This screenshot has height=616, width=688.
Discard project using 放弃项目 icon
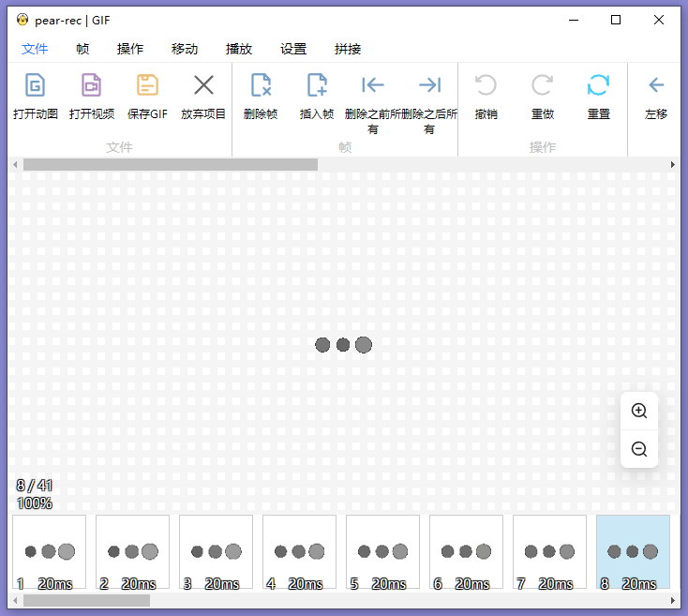pos(203,85)
